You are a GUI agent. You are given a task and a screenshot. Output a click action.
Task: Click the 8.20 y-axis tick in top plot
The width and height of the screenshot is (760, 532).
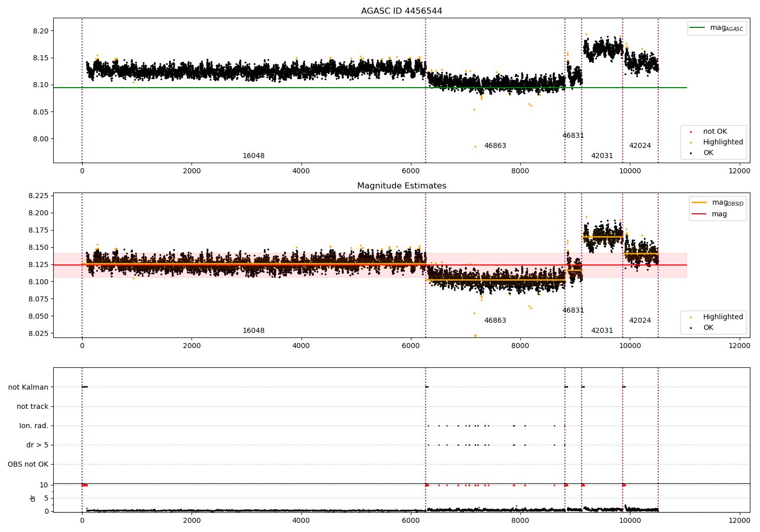pos(41,31)
